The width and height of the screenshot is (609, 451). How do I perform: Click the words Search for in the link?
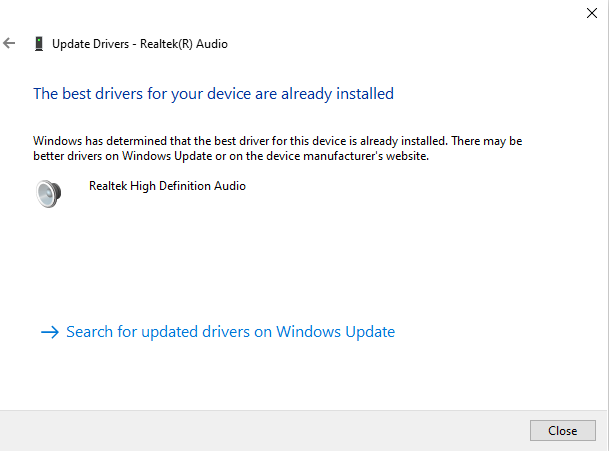point(101,332)
